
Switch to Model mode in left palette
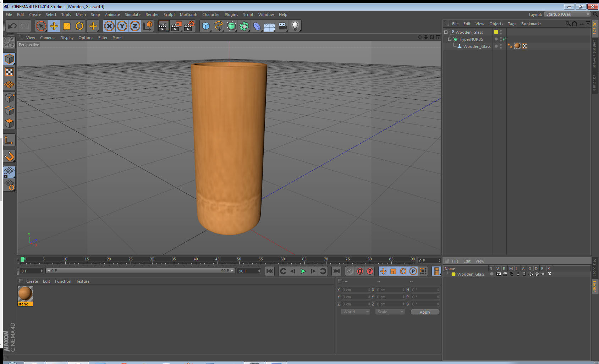click(9, 59)
